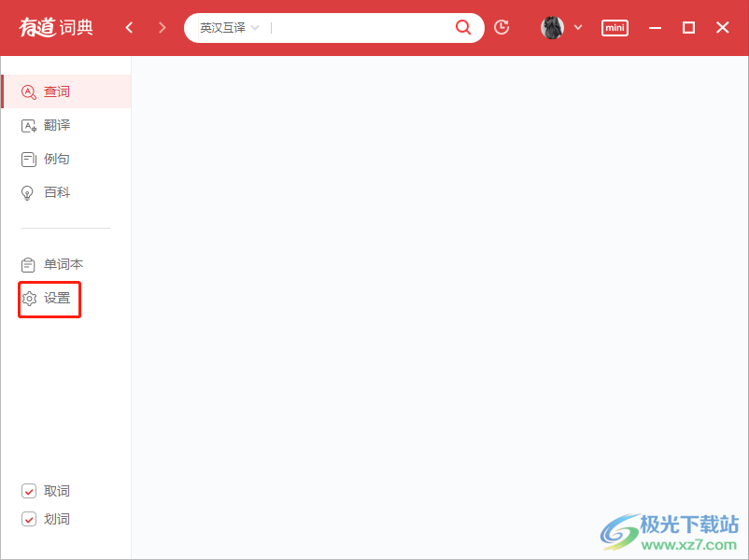Open the search history clock icon
Screen dimensions: 749x560
coord(502,27)
